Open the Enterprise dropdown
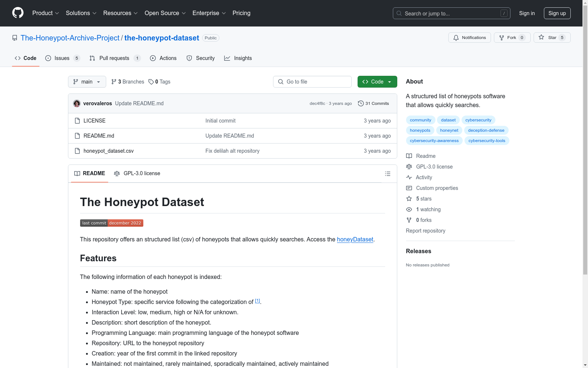The width and height of the screenshot is (588, 368). tap(209, 13)
